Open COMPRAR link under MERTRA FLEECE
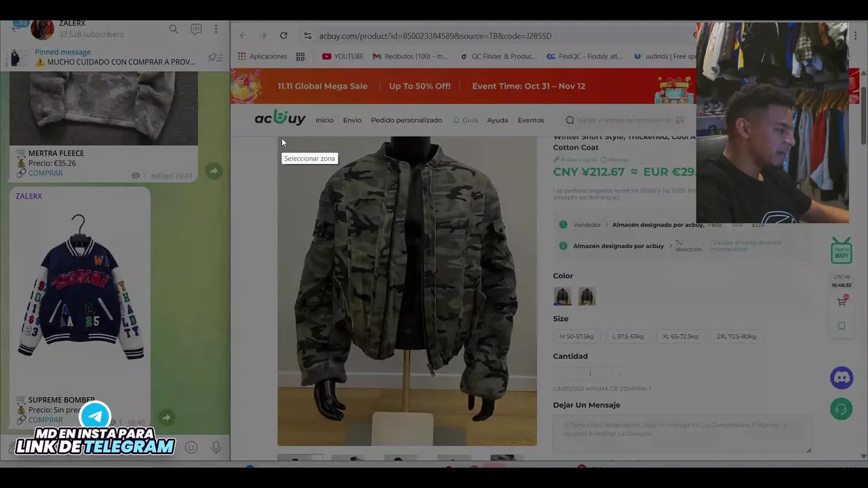Screen dimensions: 868x488 (45, 174)
